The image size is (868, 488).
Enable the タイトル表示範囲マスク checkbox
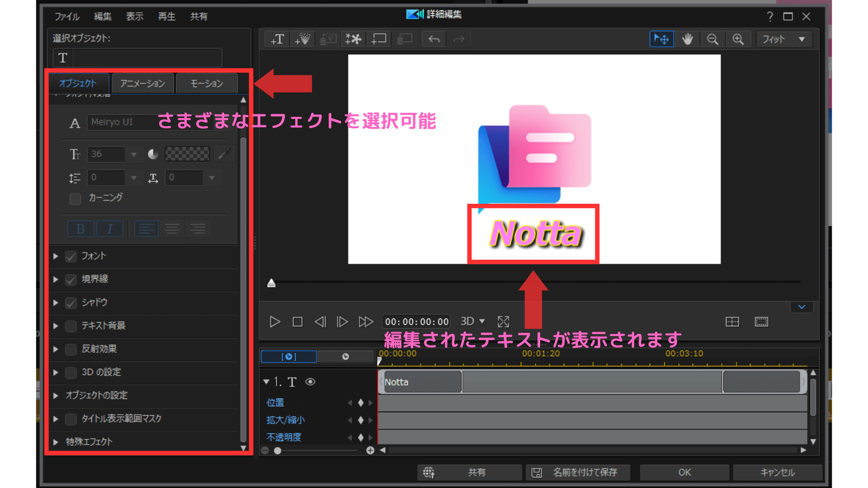tap(71, 419)
